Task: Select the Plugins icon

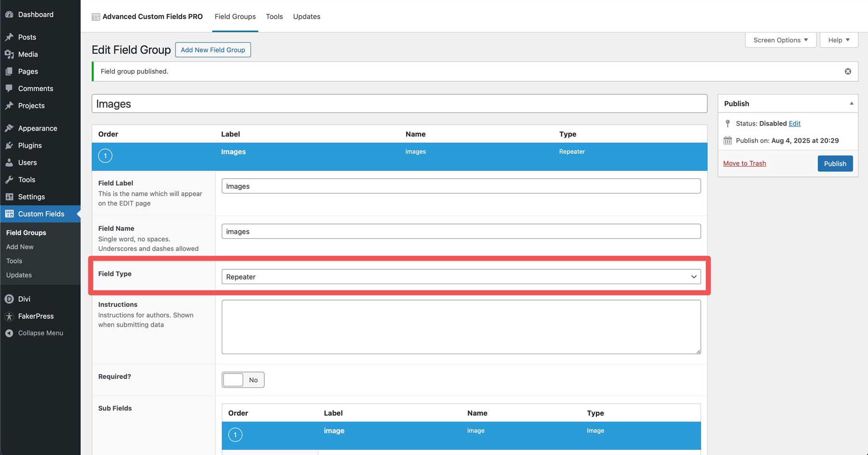Action: [x=10, y=145]
